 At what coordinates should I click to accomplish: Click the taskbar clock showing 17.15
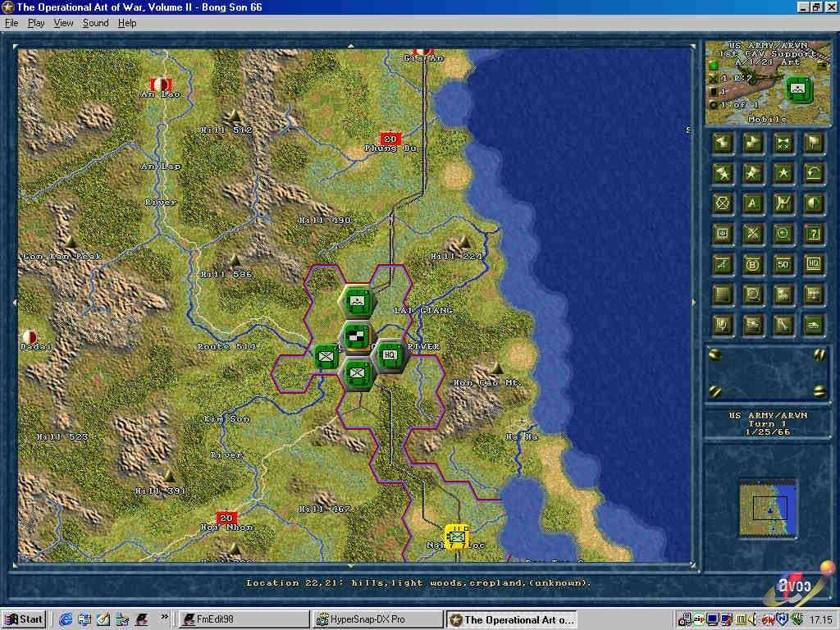tap(820, 620)
